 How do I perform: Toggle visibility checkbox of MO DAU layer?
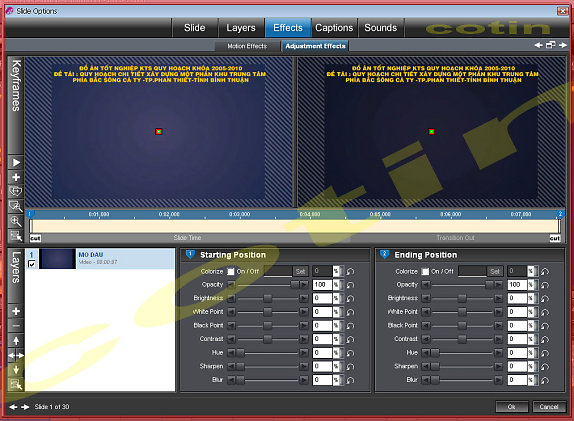pyautogui.click(x=32, y=264)
